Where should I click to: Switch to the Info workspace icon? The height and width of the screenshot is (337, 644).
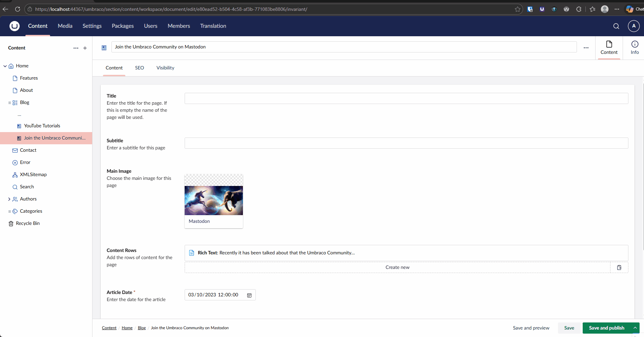tap(634, 47)
